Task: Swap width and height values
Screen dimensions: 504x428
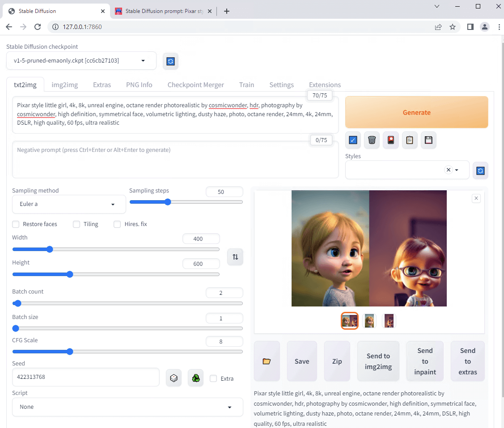Action: pyautogui.click(x=235, y=257)
